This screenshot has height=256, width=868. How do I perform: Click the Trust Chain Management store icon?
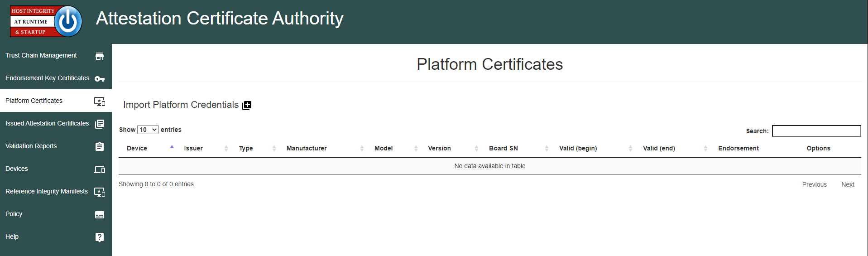point(100,56)
